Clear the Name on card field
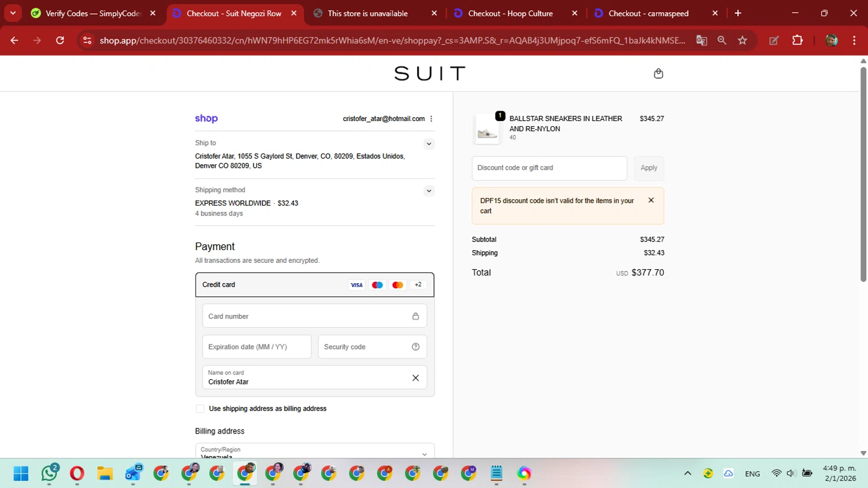Viewport: 868px width, 488px height. (x=415, y=378)
